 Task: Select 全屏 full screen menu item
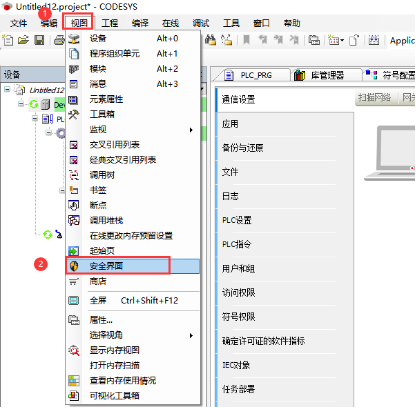point(133,301)
